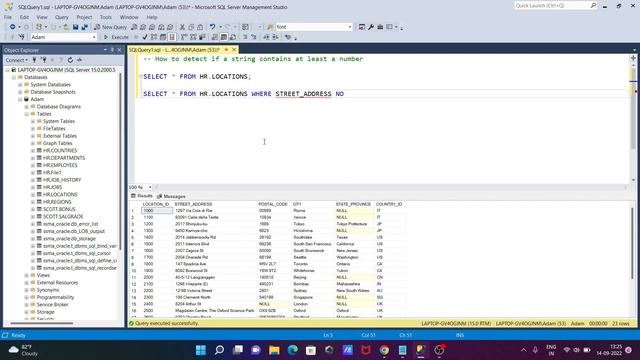Click the New Query toolbar button

(x=111, y=27)
